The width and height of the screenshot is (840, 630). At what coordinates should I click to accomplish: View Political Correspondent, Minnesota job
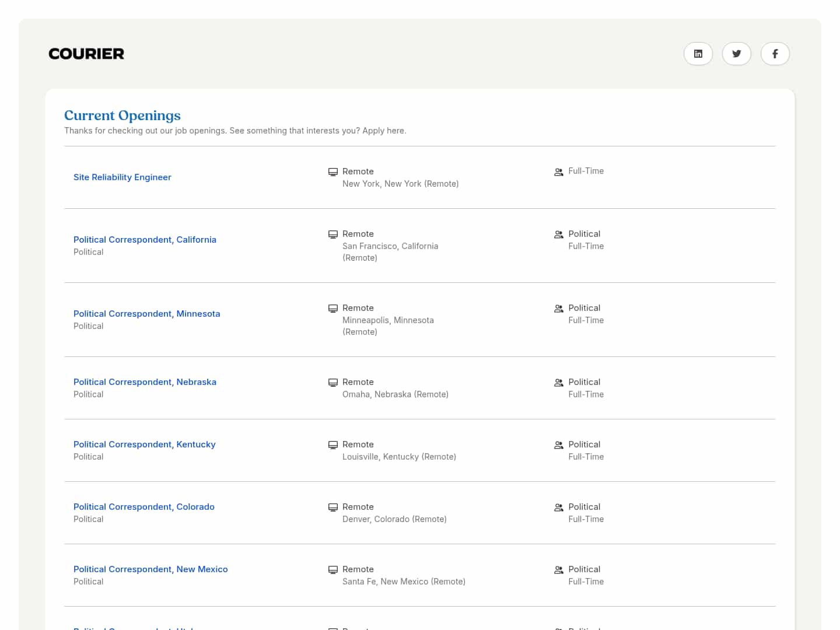tap(147, 314)
